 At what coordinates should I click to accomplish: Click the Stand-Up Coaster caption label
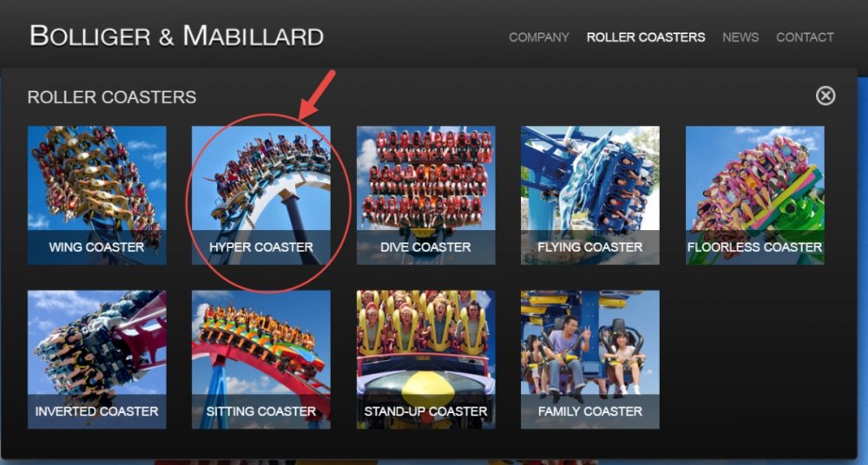[x=425, y=411]
